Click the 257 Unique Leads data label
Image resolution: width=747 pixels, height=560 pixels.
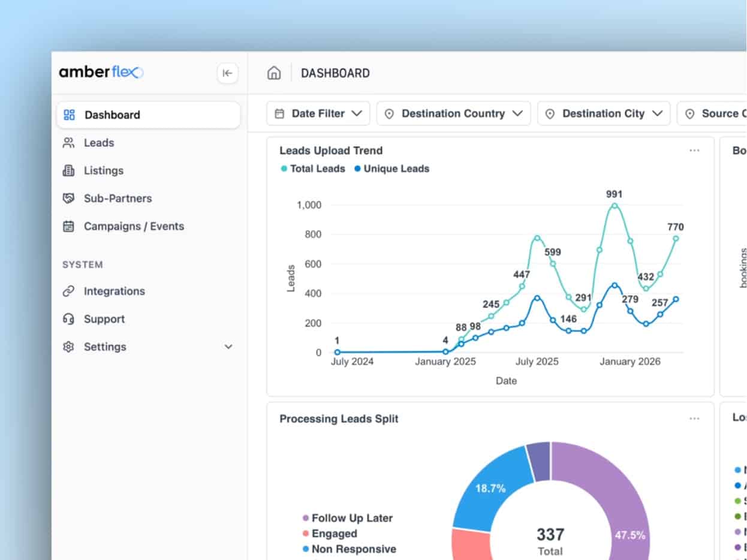660,303
